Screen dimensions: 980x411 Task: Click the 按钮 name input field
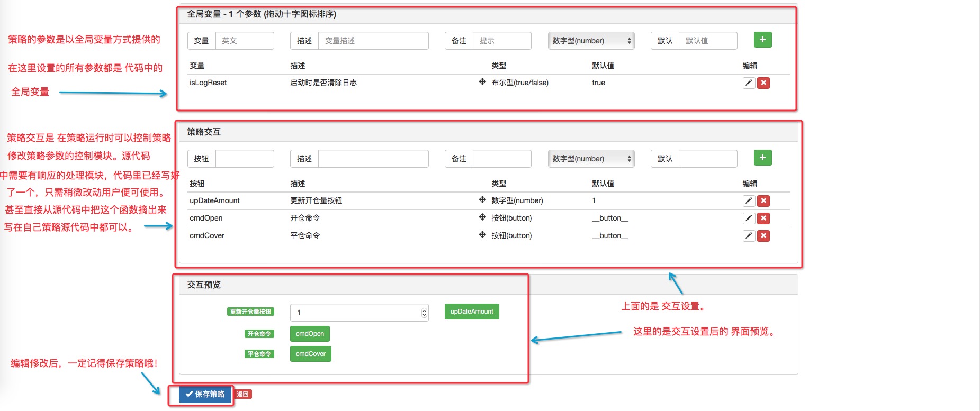tap(245, 159)
